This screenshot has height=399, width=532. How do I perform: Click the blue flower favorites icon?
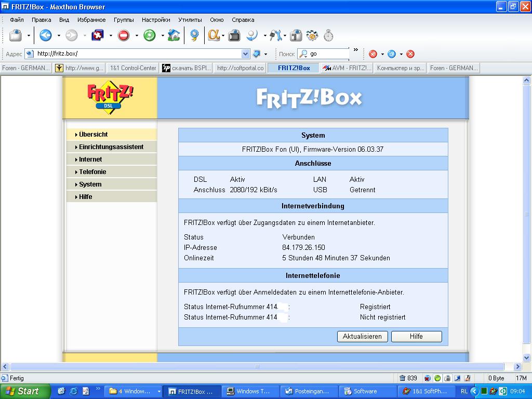click(194, 35)
